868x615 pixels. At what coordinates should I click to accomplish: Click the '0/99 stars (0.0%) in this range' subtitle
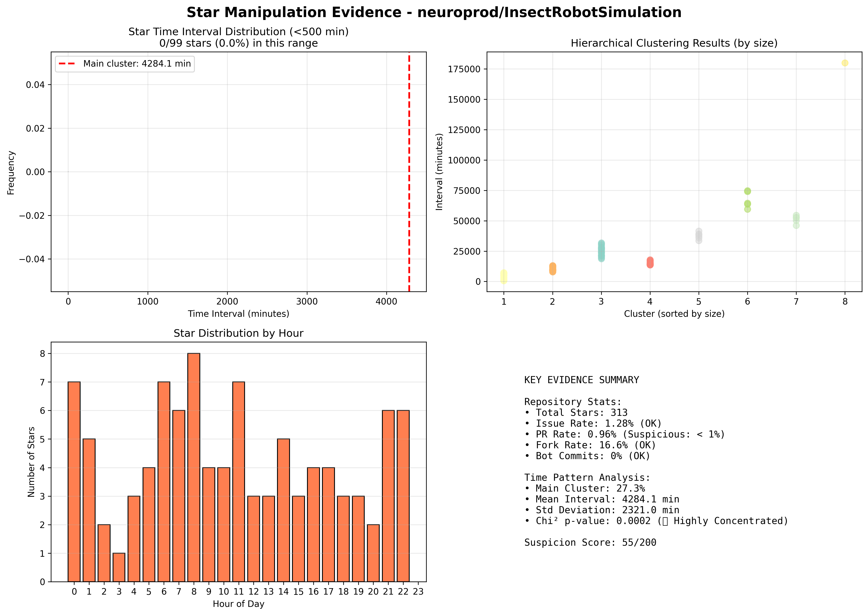tap(239, 43)
